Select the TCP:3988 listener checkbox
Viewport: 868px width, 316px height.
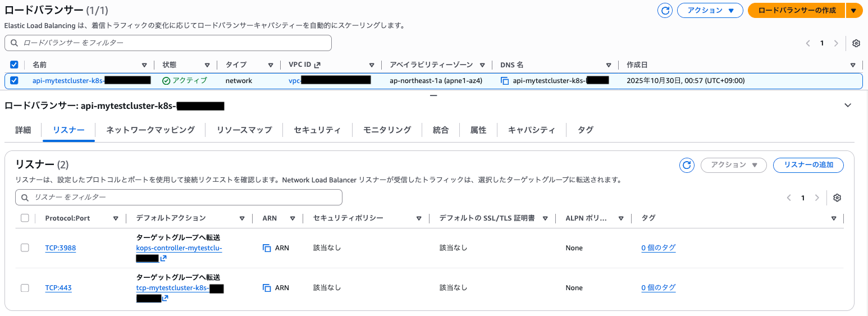[x=25, y=248]
